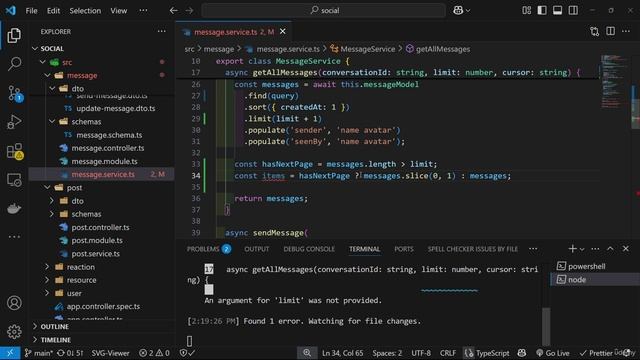Customize layout icon in title bar
The image size is (640, 360).
[x=527, y=11]
